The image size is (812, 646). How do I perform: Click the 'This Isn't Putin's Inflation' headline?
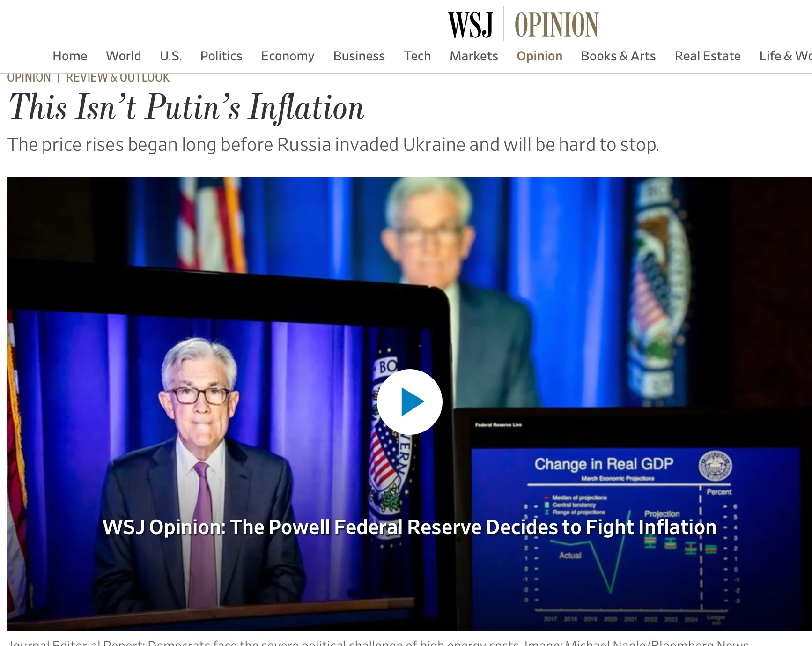(186, 107)
